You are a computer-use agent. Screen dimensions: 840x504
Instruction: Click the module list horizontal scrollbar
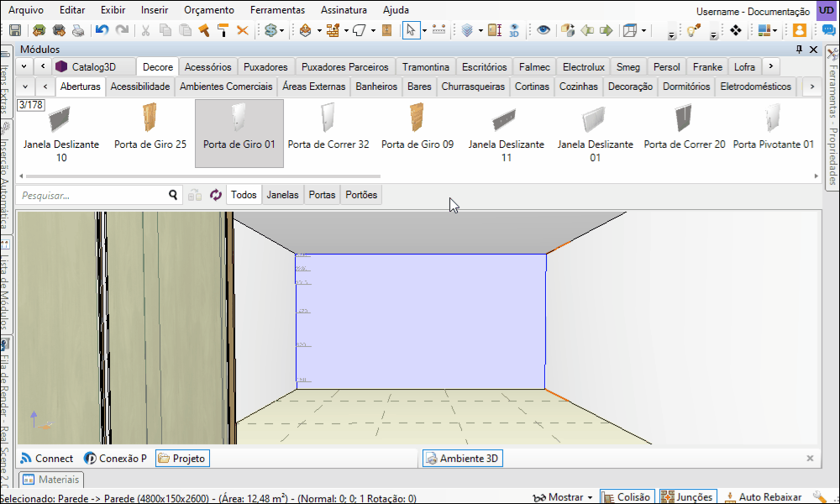pos(203,176)
